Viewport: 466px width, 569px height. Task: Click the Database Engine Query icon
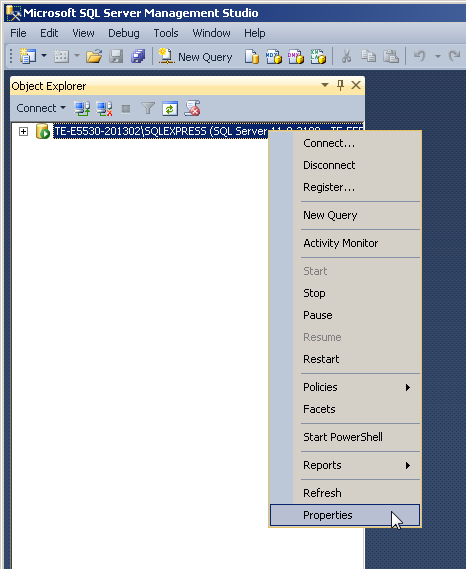(252, 57)
